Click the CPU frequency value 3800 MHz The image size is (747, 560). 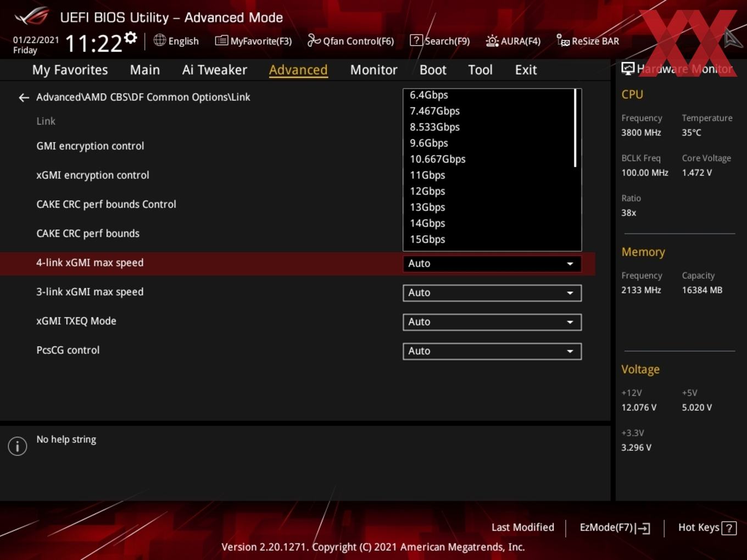pos(641,133)
